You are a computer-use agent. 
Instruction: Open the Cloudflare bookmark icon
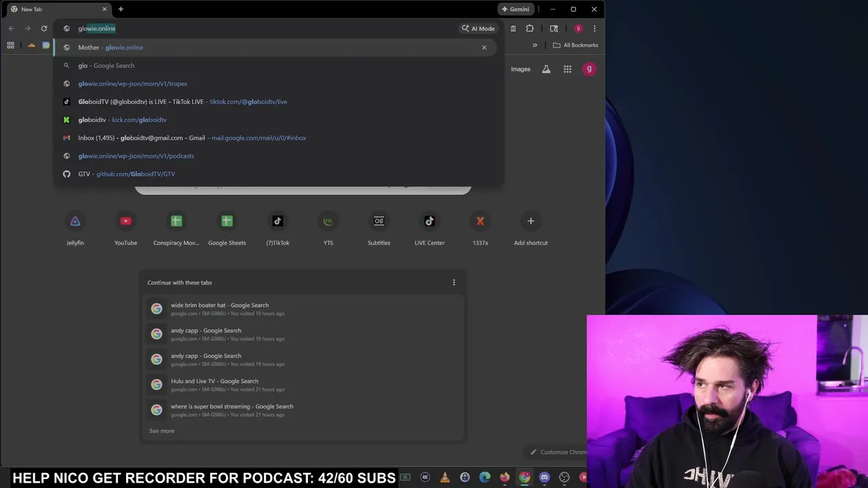(x=31, y=45)
